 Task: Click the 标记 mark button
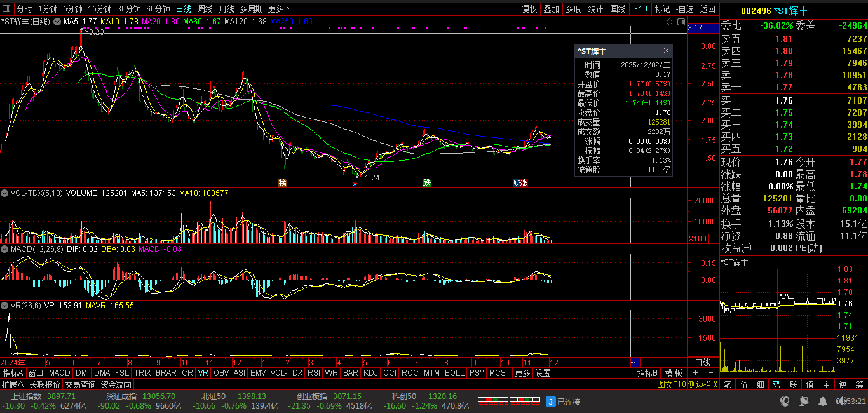tap(662, 9)
